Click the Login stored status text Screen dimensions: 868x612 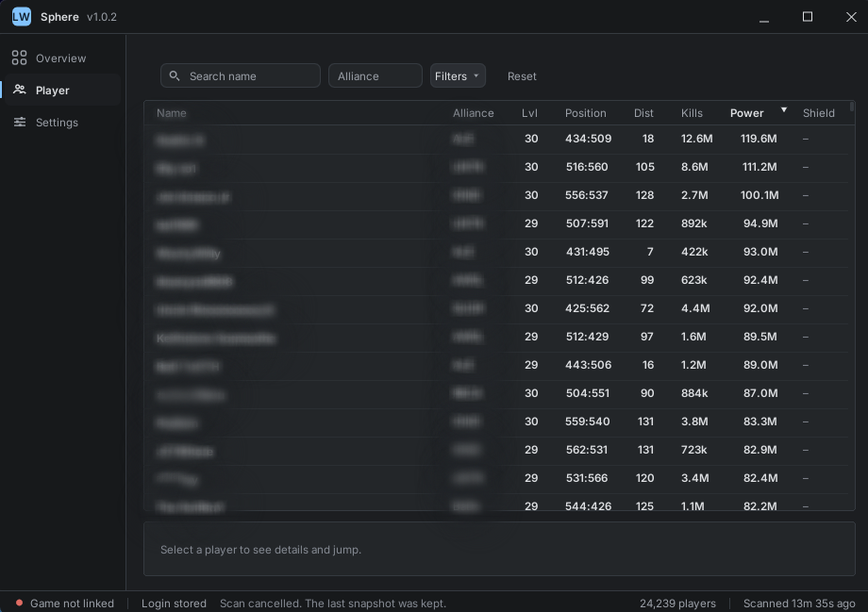[174, 604]
